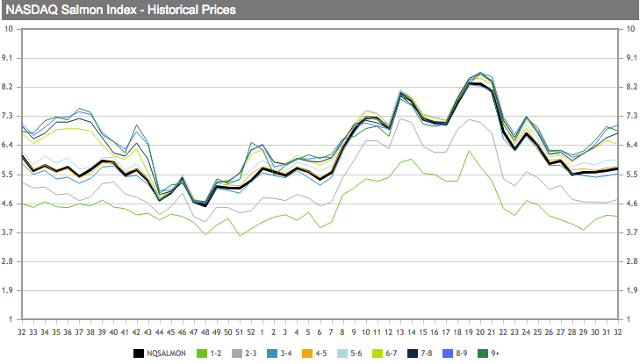
Task: Toggle the 1-2 series legend label
Action: click(215, 353)
